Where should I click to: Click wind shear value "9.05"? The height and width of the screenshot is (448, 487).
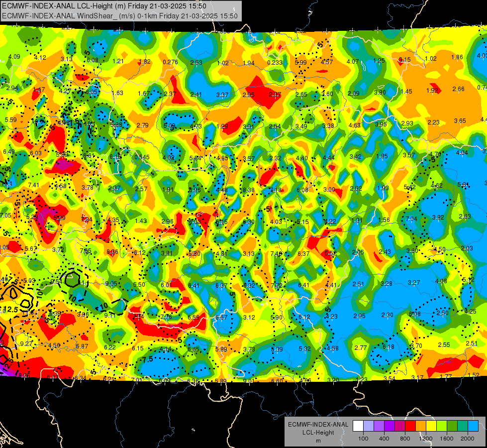[111, 283]
